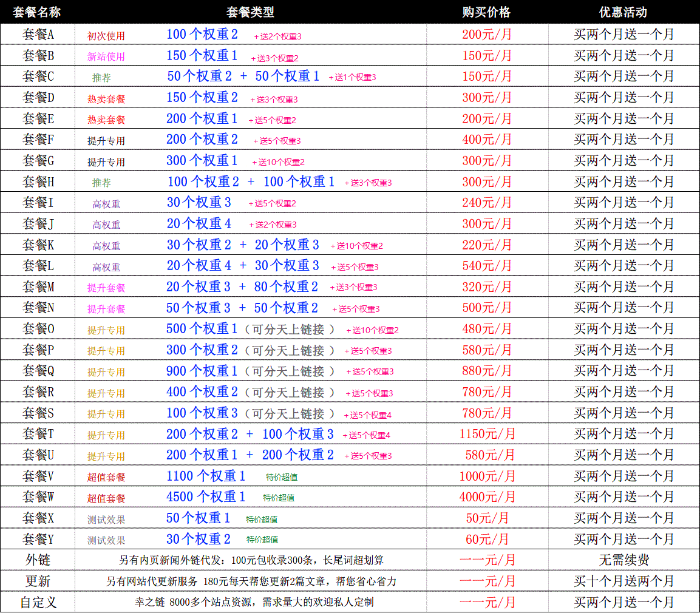
Task: Click the 60元/月 price of 套餐Y
Action: coord(487,540)
